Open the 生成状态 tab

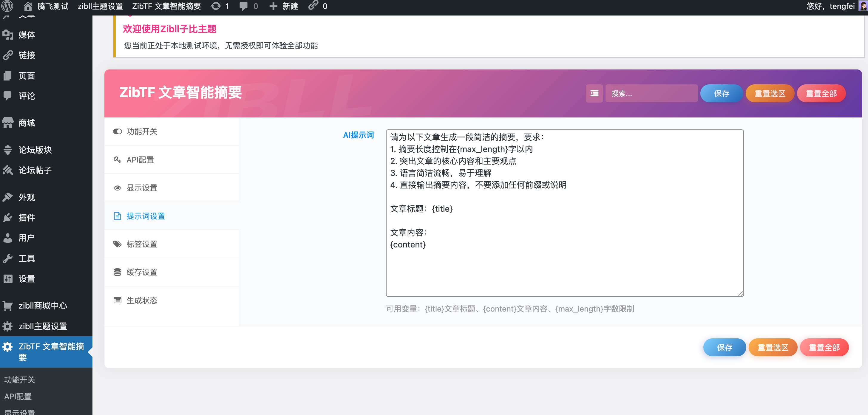click(142, 300)
